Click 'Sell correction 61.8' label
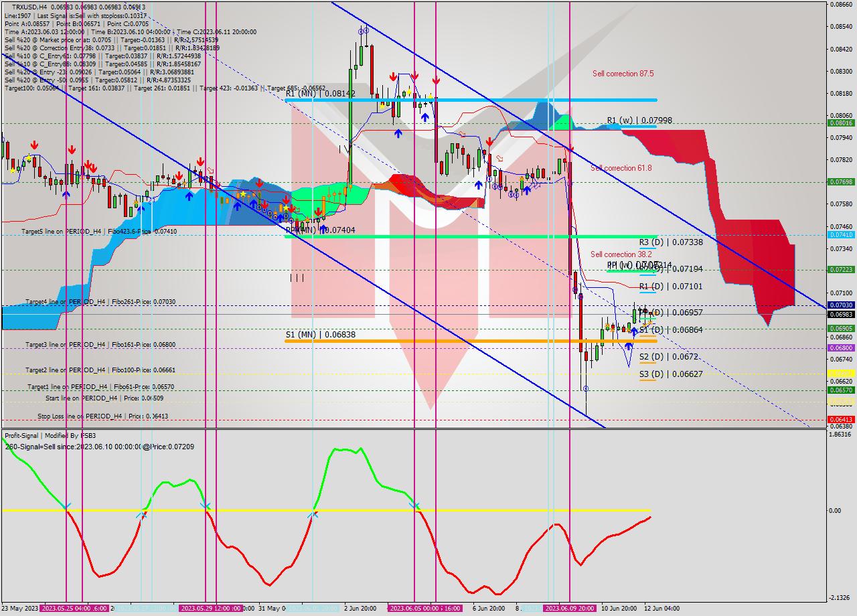This screenshot has width=857, height=616. [x=621, y=168]
